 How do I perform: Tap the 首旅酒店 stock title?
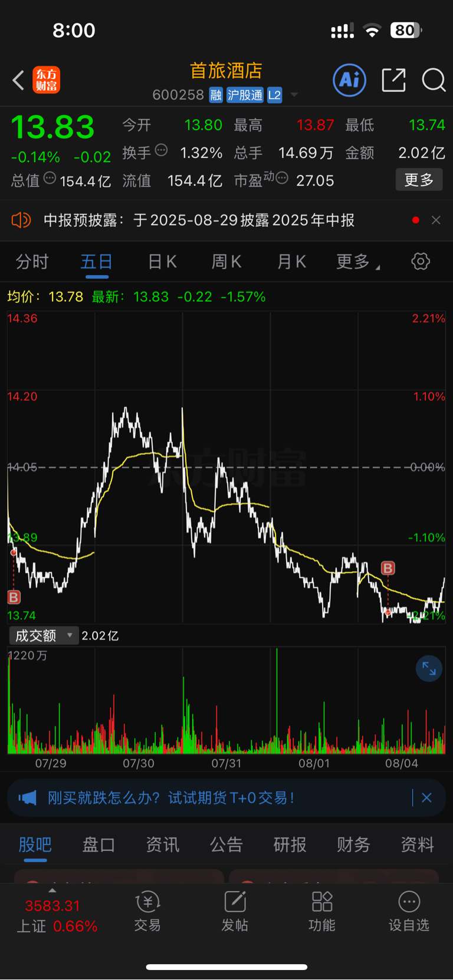pyautogui.click(x=226, y=71)
